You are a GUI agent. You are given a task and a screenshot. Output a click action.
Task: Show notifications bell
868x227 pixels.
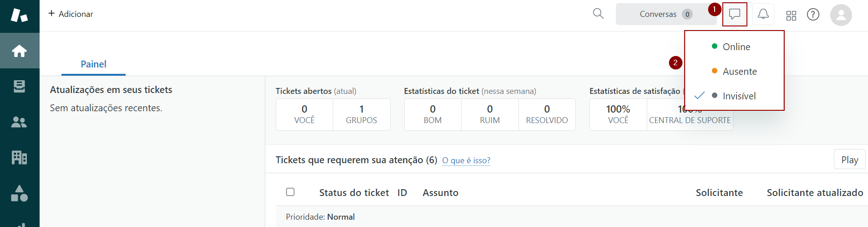[763, 14]
